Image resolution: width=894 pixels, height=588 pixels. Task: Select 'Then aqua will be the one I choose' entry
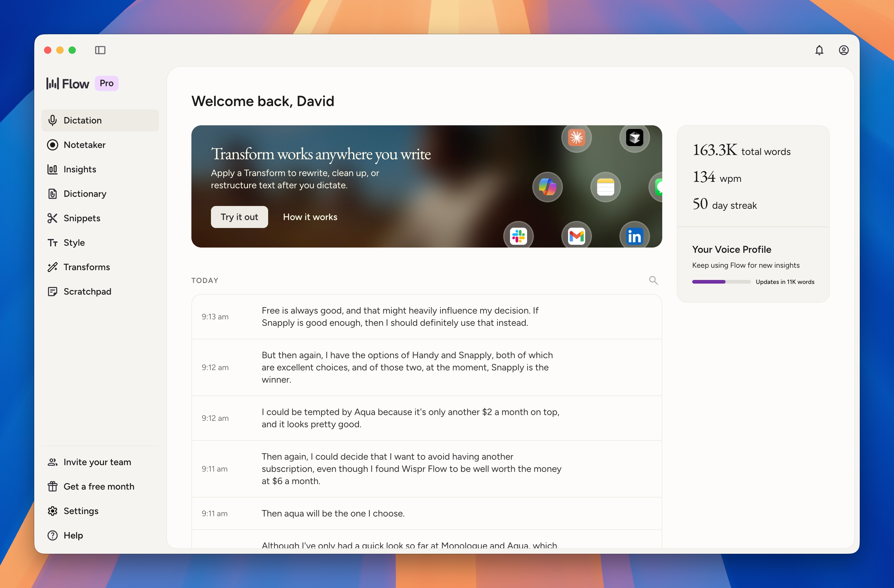point(426,513)
